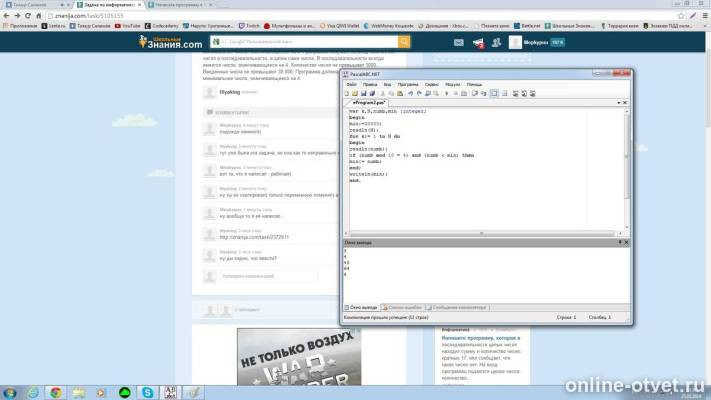Click the user profile avatar in header

coord(515,42)
